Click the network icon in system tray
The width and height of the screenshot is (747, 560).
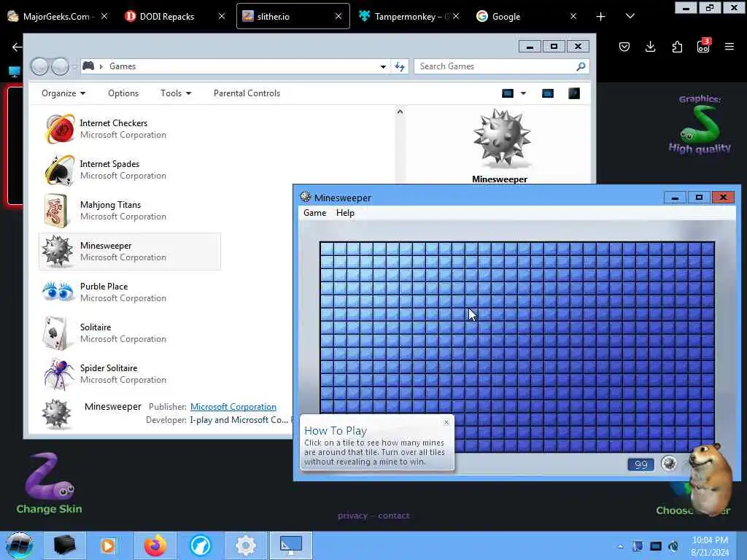pyautogui.click(x=656, y=546)
